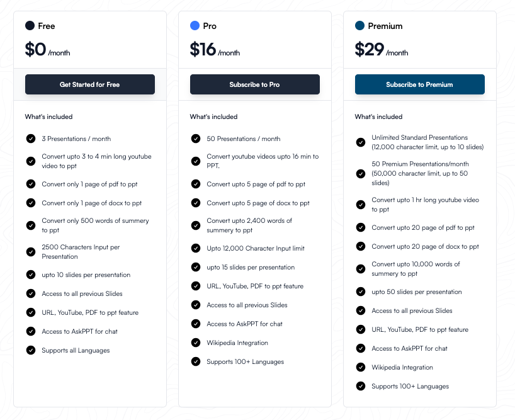Click Pro plan Wikipedia Integration check icon
The width and height of the screenshot is (515, 420).
pos(196,343)
